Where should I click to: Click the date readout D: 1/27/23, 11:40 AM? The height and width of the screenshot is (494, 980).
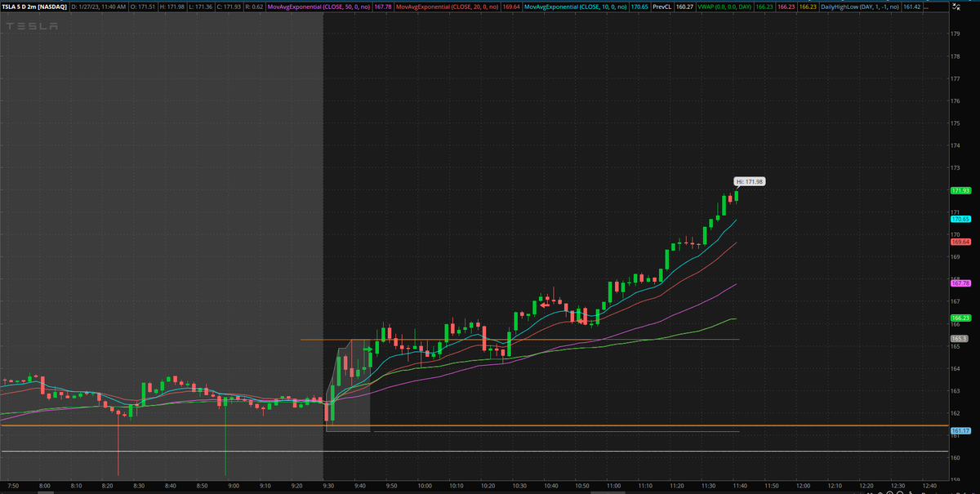pyautogui.click(x=98, y=7)
